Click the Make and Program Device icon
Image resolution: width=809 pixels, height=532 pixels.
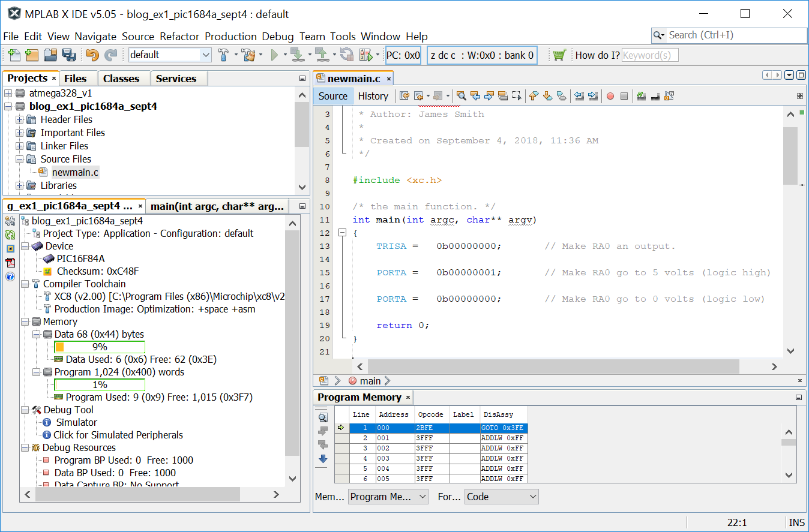(x=296, y=55)
